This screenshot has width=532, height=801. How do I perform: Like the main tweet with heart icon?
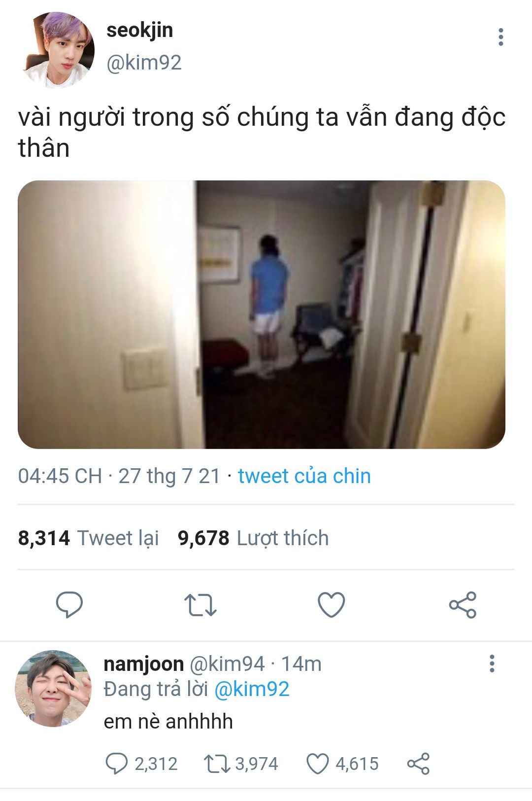[x=332, y=605]
